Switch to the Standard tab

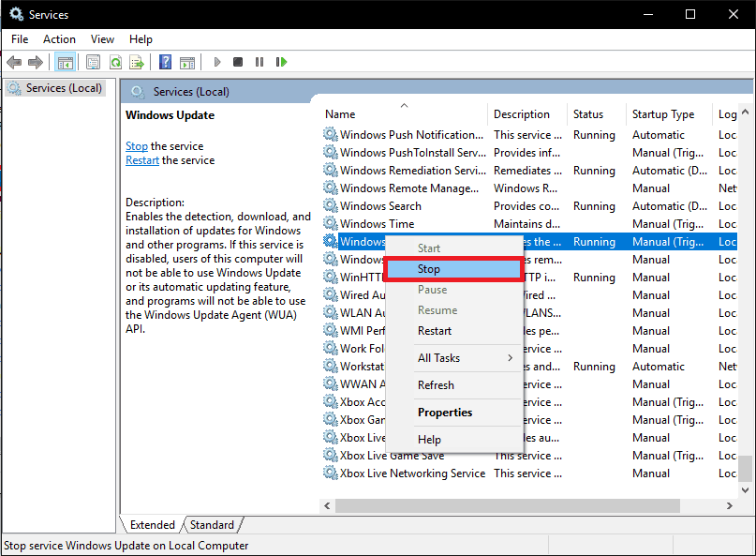tap(212, 525)
